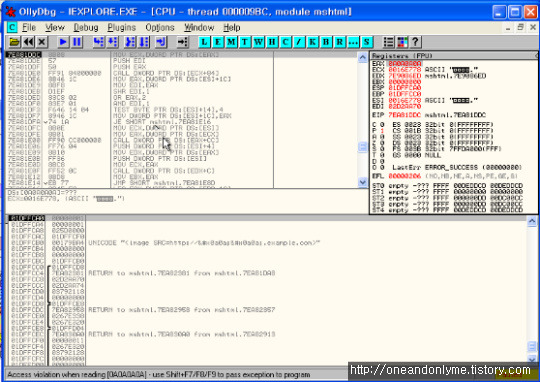Select 'DS:[0A0A0A0A]=???' info line
This screenshot has height=382, width=540.
42,193
